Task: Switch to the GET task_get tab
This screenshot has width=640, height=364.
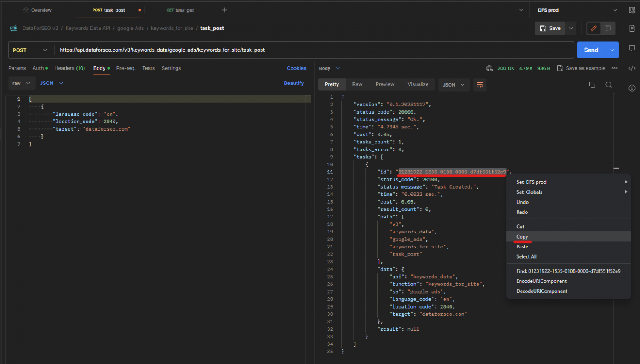Action: coord(180,10)
